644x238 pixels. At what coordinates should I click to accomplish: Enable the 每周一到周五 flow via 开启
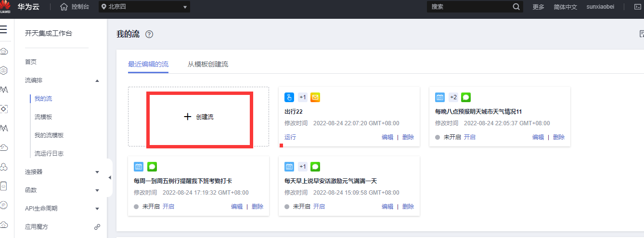point(168,207)
